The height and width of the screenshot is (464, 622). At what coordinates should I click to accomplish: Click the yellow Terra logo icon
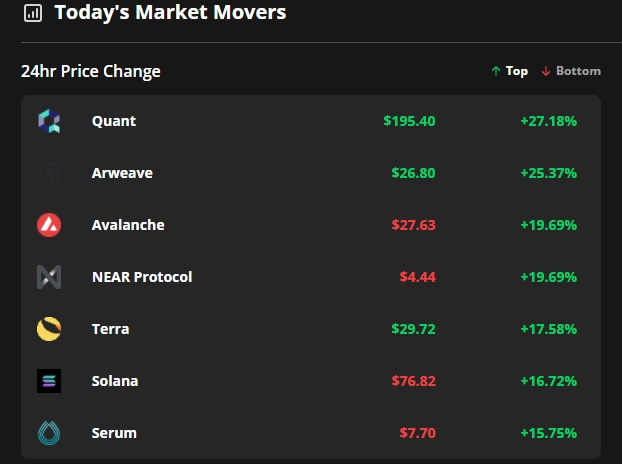[49, 329]
